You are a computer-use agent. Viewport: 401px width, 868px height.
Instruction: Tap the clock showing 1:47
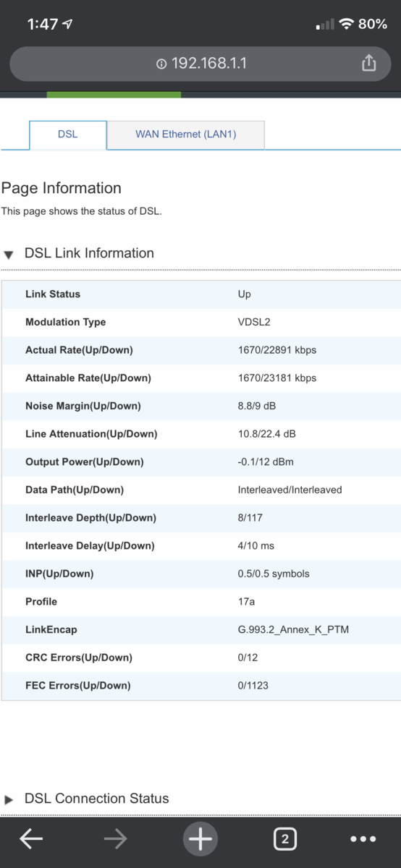(43, 24)
